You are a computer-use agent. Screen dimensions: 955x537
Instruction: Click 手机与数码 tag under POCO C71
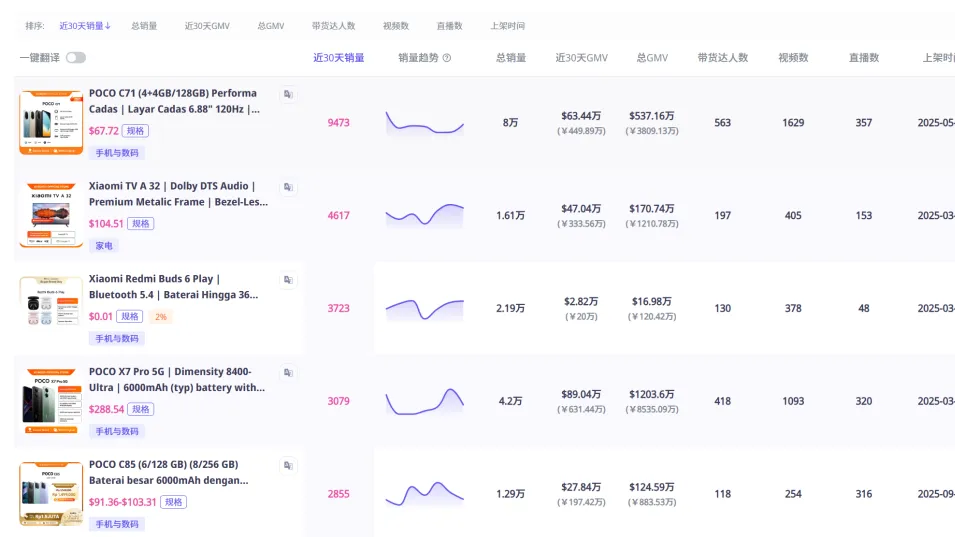(x=118, y=153)
